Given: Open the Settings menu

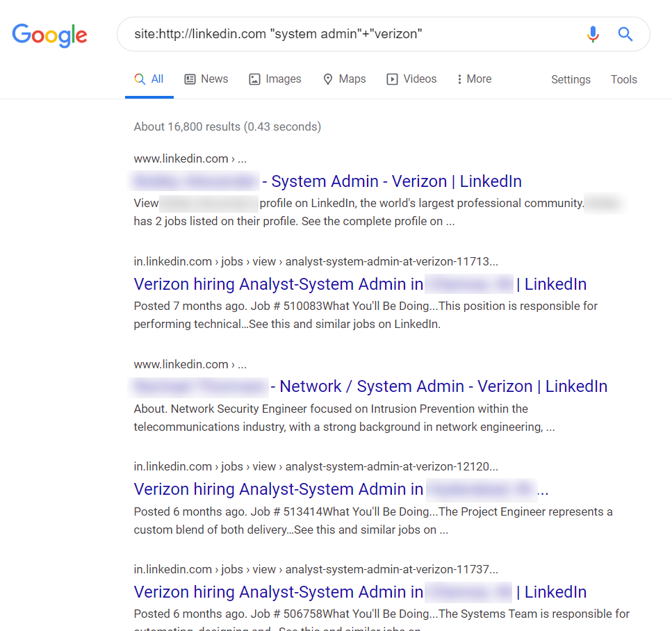Looking at the screenshot, I should [x=571, y=79].
